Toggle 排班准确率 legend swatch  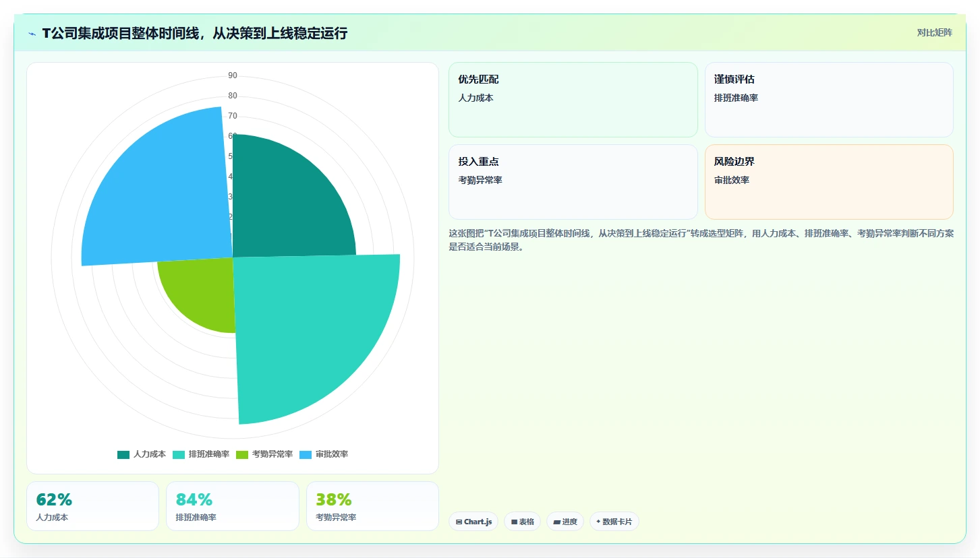179,455
